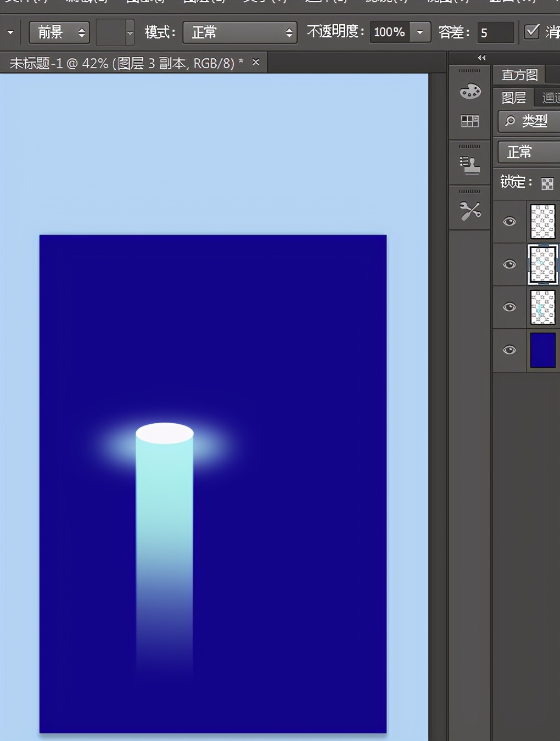
Task: Open the 模式 blending mode dropdown
Action: (x=240, y=32)
